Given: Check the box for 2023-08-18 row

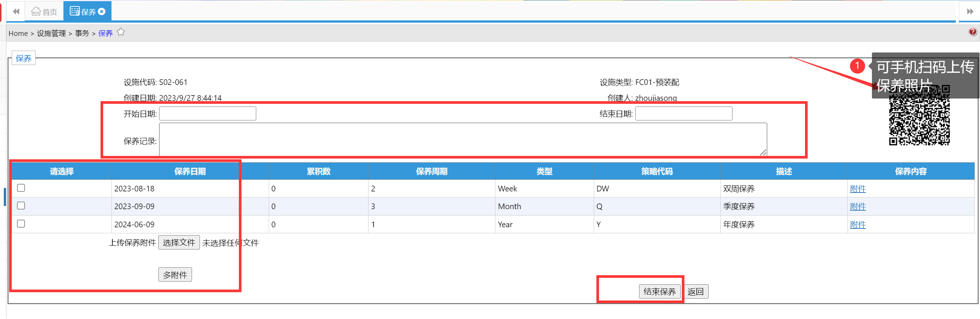Looking at the screenshot, I should 21,188.
